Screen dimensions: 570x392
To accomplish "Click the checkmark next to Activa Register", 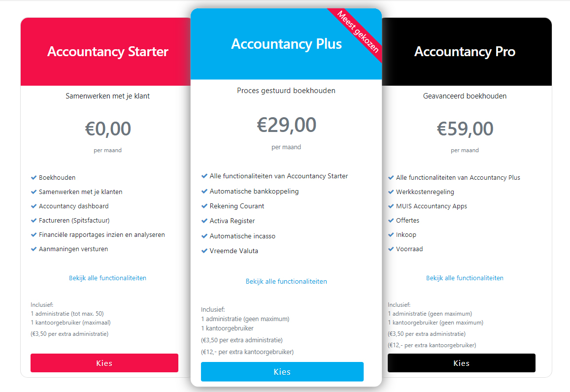I will point(204,221).
